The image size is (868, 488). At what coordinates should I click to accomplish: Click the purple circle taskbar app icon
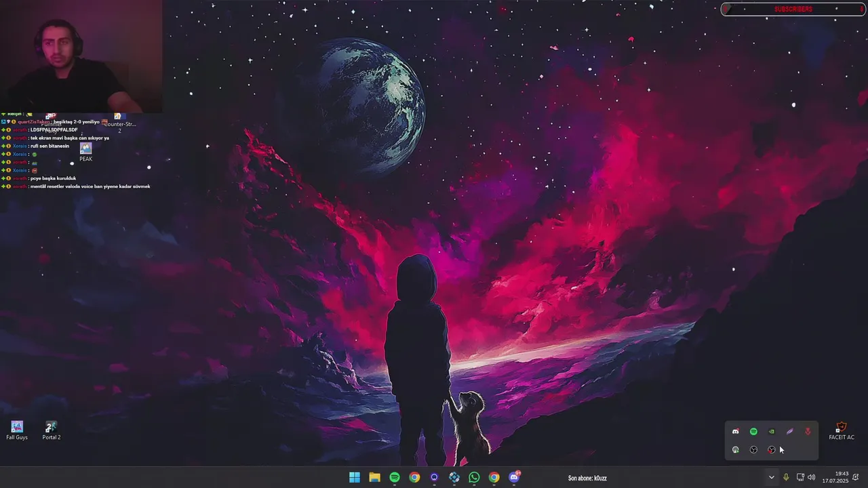tap(435, 477)
